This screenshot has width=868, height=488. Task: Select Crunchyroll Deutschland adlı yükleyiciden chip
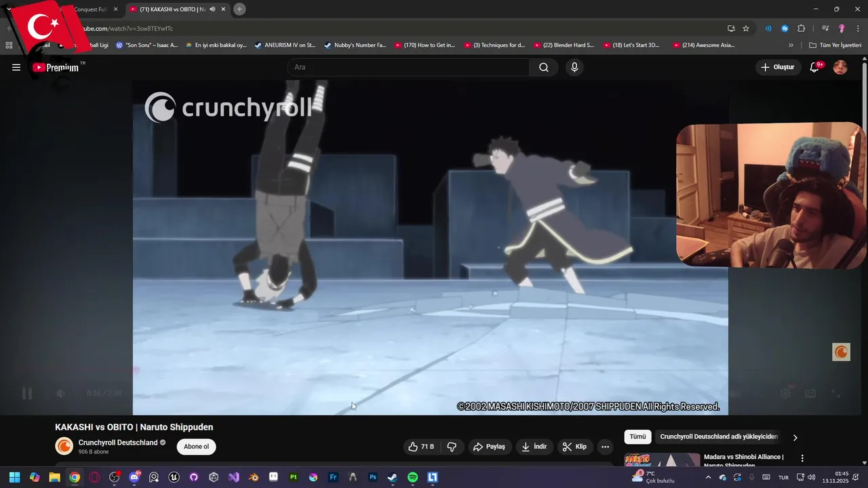click(x=719, y=437)
